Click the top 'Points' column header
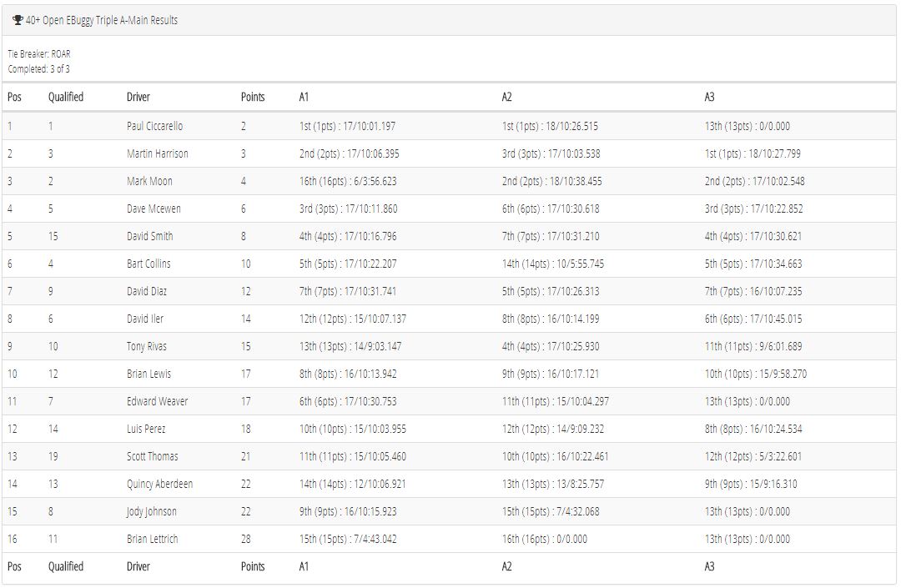 (x=253, y=97)
